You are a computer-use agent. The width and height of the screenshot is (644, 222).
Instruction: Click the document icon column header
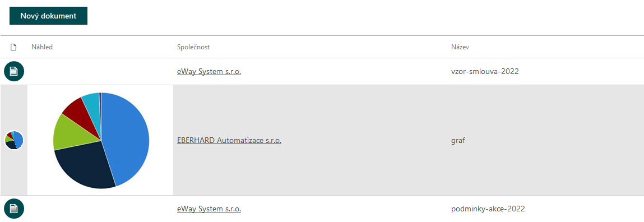point(13,47)
